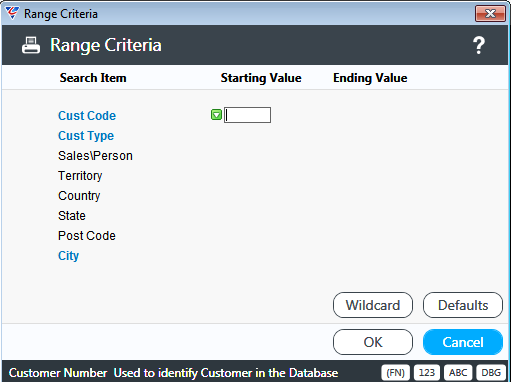Choose the Country search item

tap(79, 196)
